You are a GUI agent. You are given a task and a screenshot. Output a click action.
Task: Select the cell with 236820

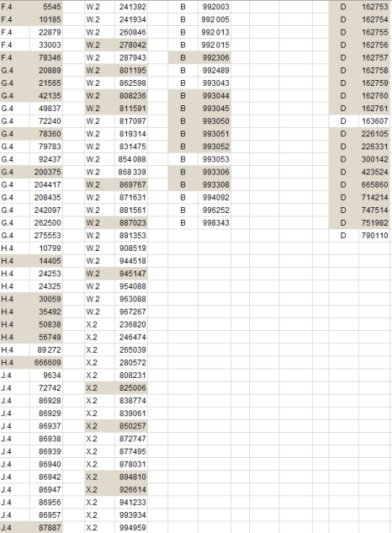click(131, 325)
